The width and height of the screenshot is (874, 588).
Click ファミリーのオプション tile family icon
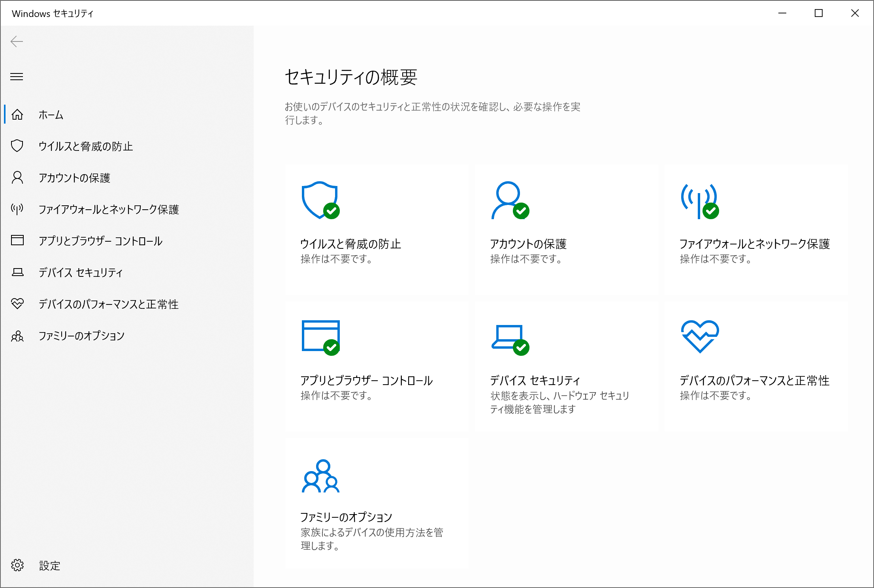click(320, 476)
